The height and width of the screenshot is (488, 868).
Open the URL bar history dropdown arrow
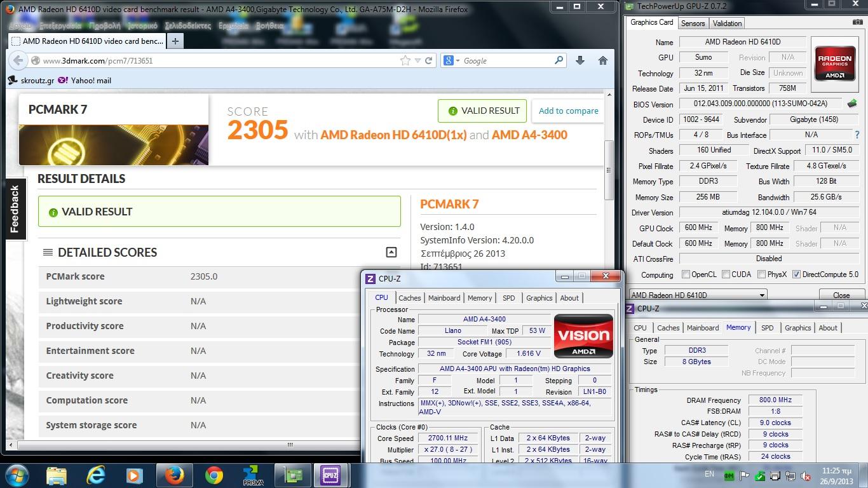[417, 61]
